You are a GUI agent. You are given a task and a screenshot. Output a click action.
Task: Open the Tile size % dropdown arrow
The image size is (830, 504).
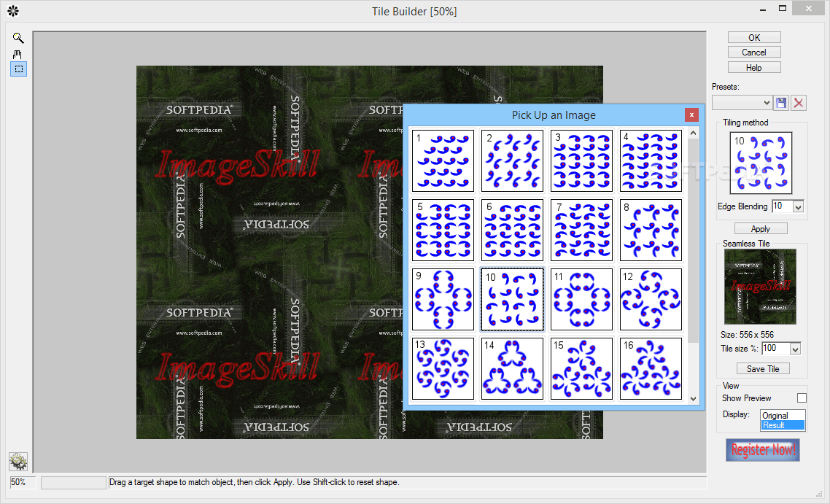(x=794, y=349)
